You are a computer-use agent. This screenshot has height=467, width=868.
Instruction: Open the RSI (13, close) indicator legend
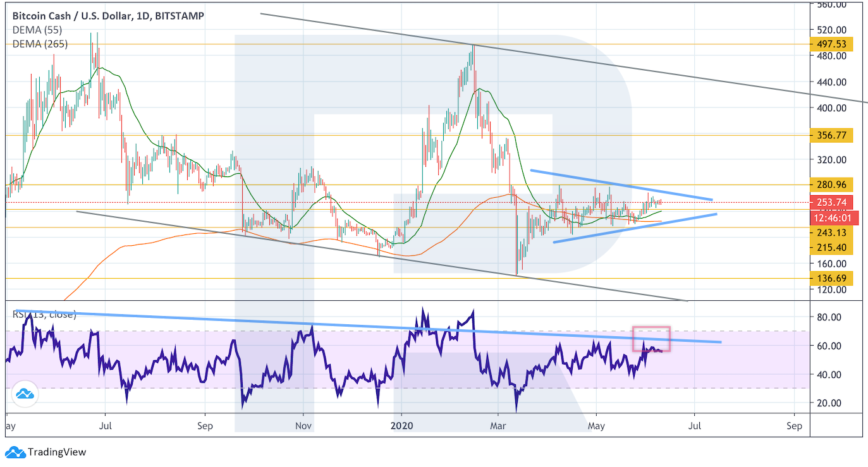point(44,314)
